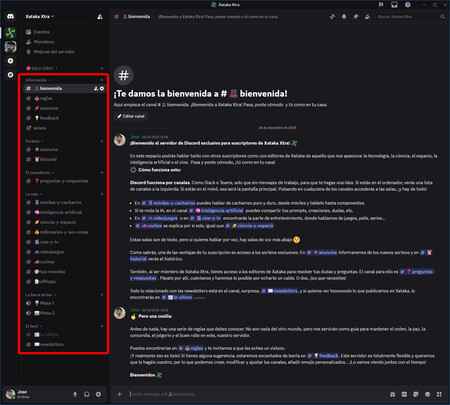Open millonarios-y-sus-cosas channel
The height and width of the screenshot is (405, 450).
pos(65,232)
